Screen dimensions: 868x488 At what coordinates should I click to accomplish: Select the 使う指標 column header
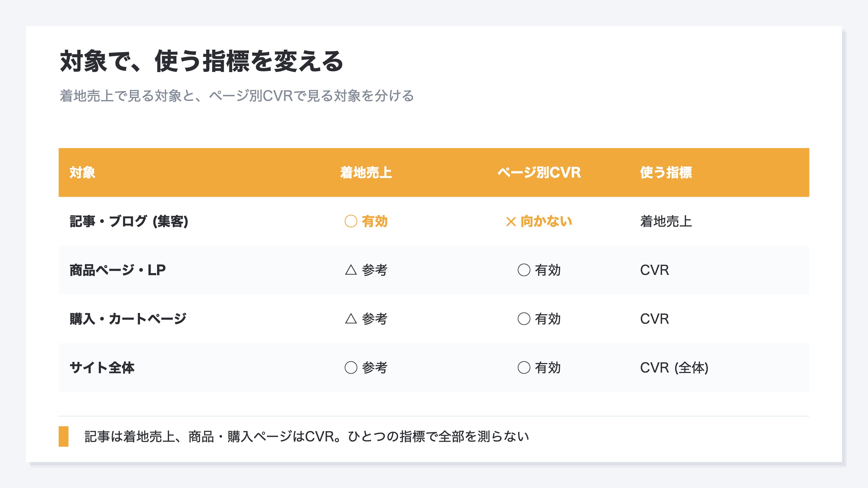click(x=666, y=172)
